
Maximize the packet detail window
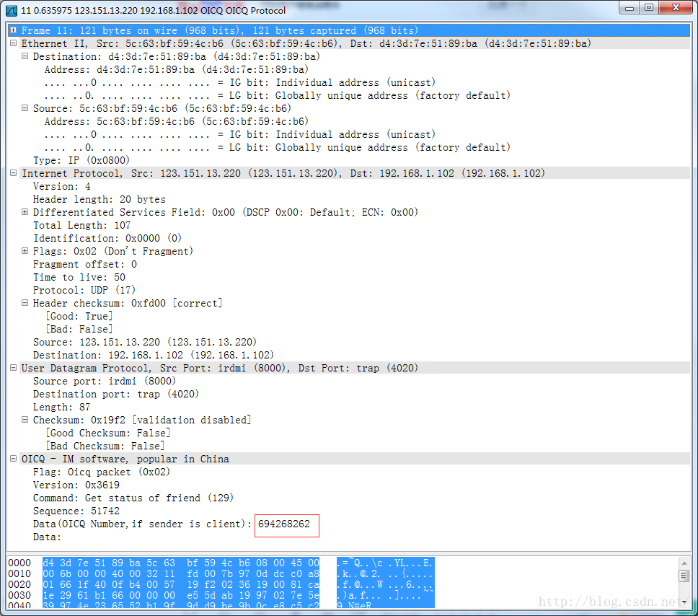[648, 8]
